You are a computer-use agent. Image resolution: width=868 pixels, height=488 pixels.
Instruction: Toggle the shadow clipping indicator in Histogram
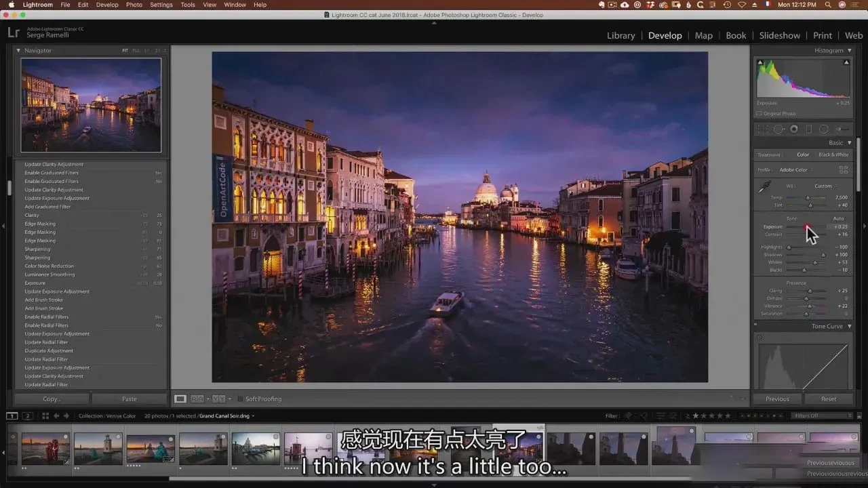point(760,62)
